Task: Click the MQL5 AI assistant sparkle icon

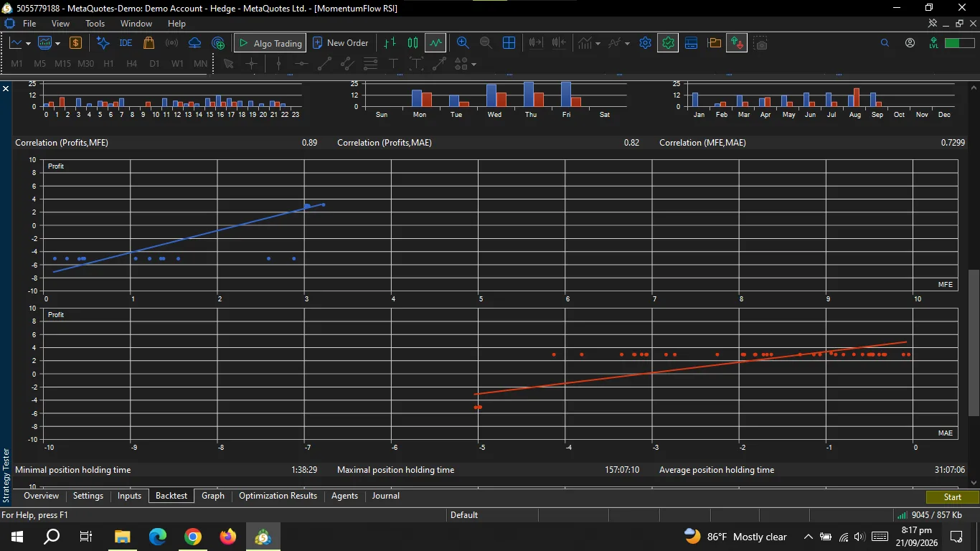Action: (x=103, y=43)
